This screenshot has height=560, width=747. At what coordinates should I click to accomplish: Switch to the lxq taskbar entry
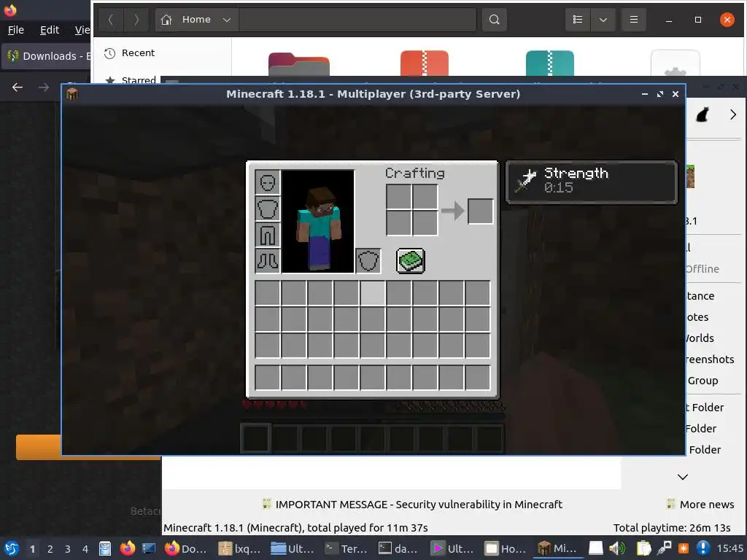click(239, 548)
